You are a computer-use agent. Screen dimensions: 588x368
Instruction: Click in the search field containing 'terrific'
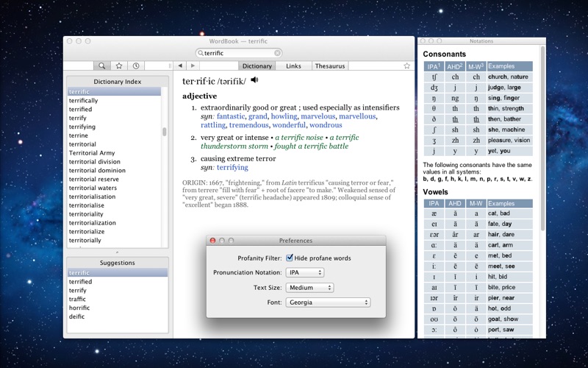(x=238, y=53)
